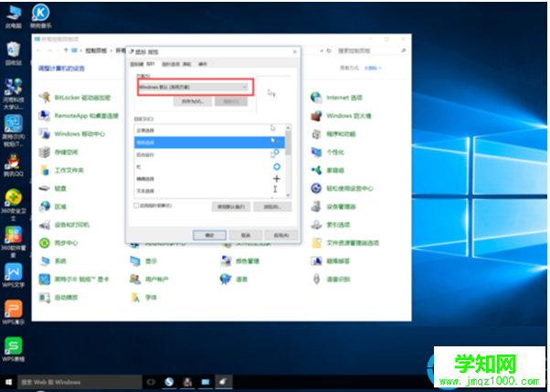Select the Recycle Bin desktop icon
The image size is (550, 392).
[14, 53]
